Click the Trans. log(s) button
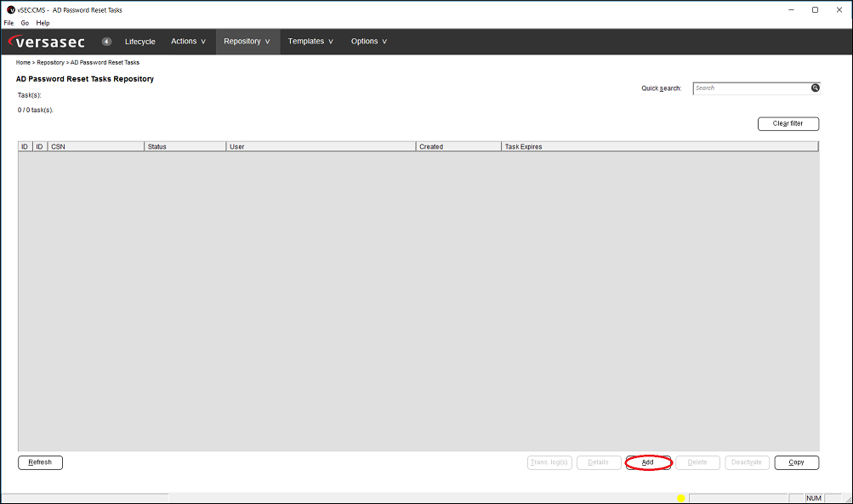853x504 pixels. pyautogui.click(x=549, y=462)
